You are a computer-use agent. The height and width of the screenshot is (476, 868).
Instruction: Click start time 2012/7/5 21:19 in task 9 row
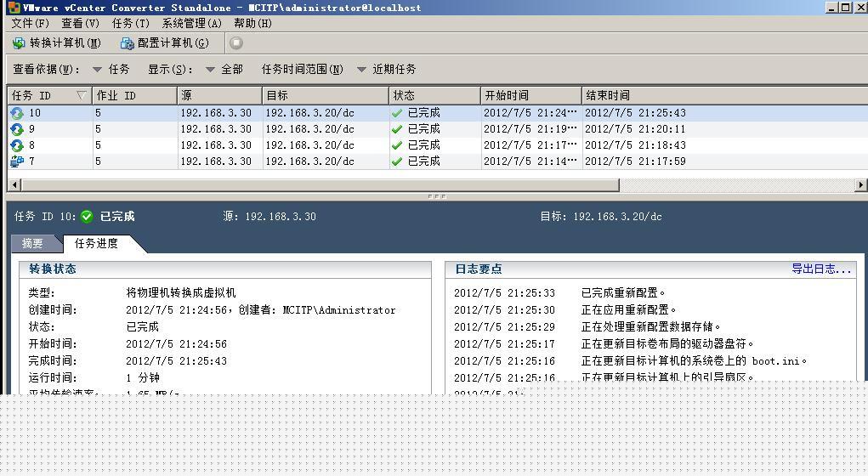[x=530, y=129]
